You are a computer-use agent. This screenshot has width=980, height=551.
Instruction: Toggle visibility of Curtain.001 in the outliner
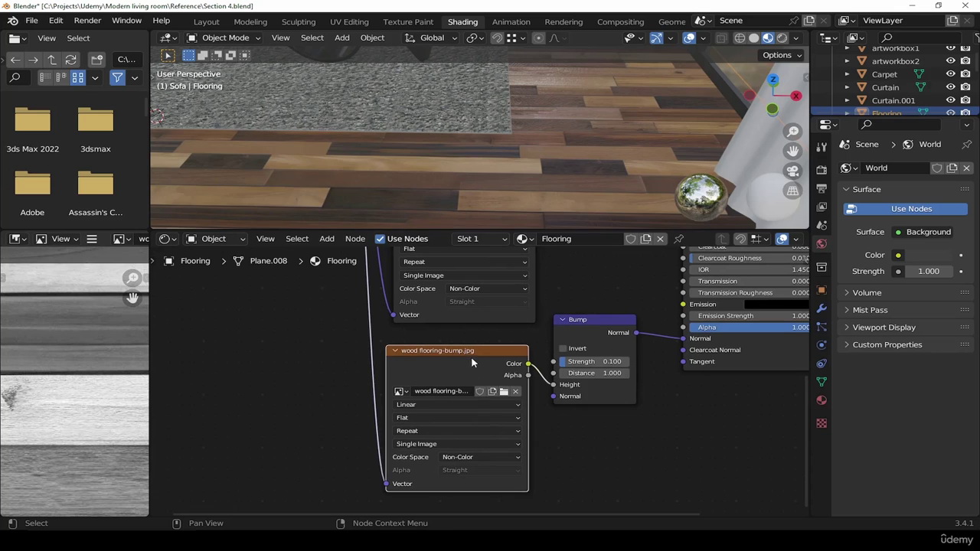950,100
